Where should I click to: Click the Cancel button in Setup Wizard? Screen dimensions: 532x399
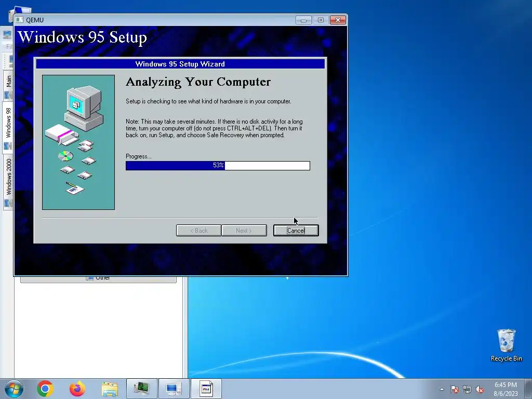pos(296,230)
